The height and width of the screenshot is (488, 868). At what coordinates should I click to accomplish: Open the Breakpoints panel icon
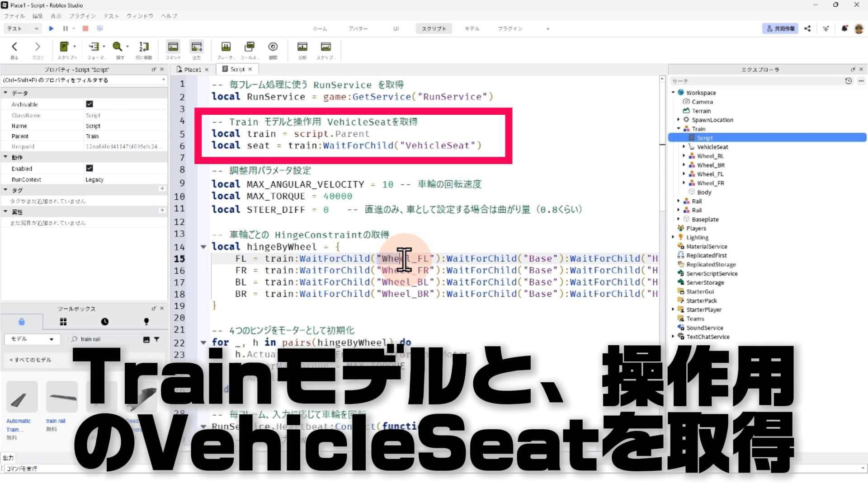tap(226, 47)
